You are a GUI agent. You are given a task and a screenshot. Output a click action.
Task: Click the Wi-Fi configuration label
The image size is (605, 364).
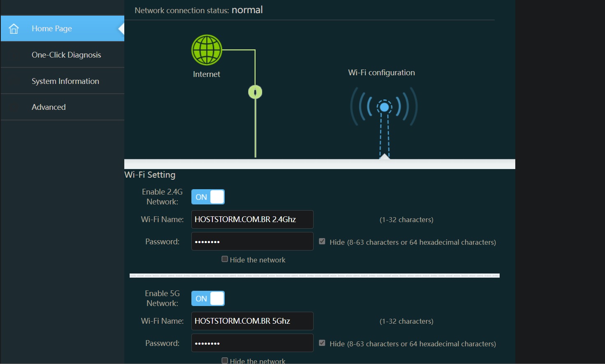pos(382,73)
